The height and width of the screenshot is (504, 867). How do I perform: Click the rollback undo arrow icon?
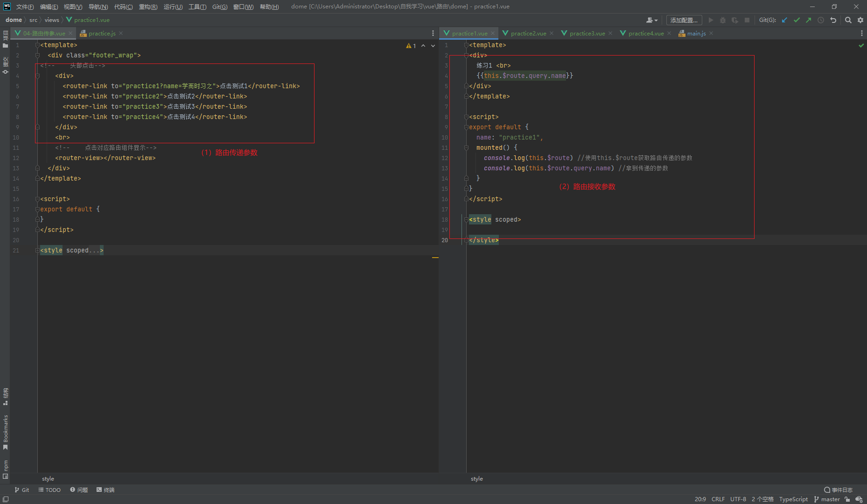833,20
